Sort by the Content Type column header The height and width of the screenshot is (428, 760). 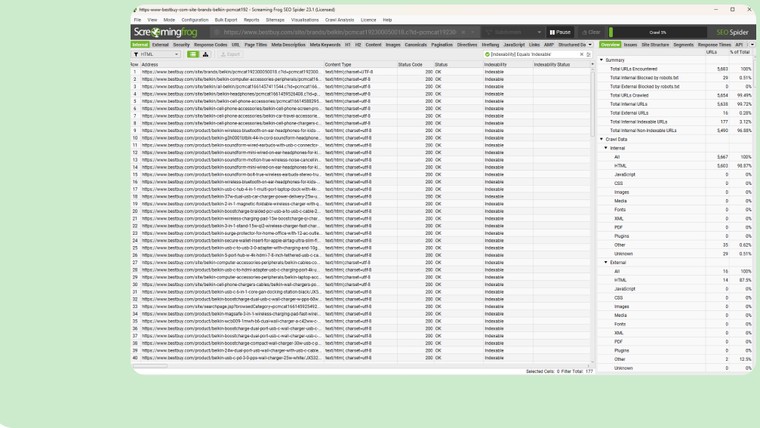[x=360, y=64]
